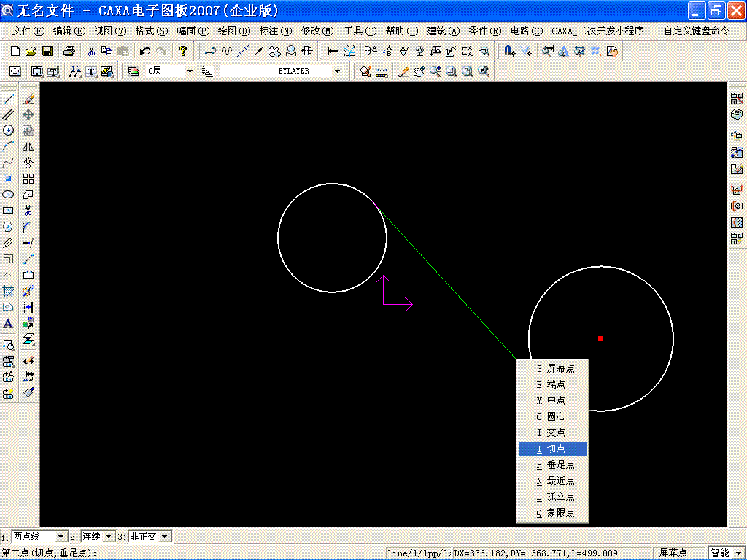Screen dimensions: 747x560
Task: Choose 屏幕点 from the snap popup menu
Action: coord(553,368)
